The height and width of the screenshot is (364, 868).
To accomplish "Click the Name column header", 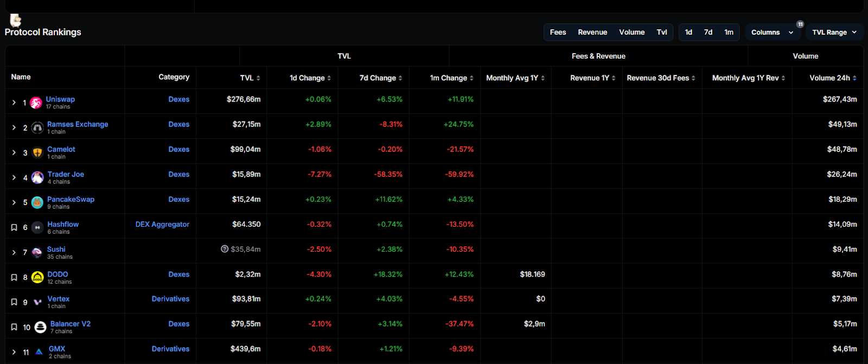I will (x=21, y=77).
